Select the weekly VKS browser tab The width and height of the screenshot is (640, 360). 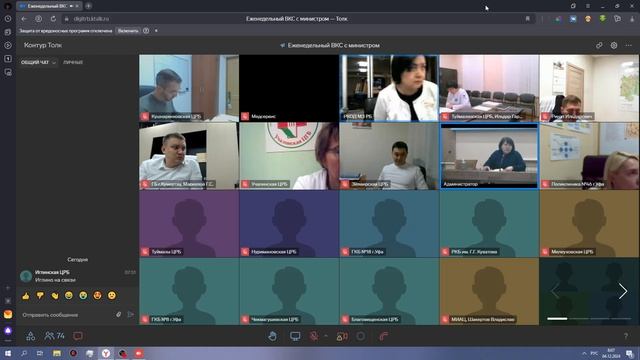49,6
